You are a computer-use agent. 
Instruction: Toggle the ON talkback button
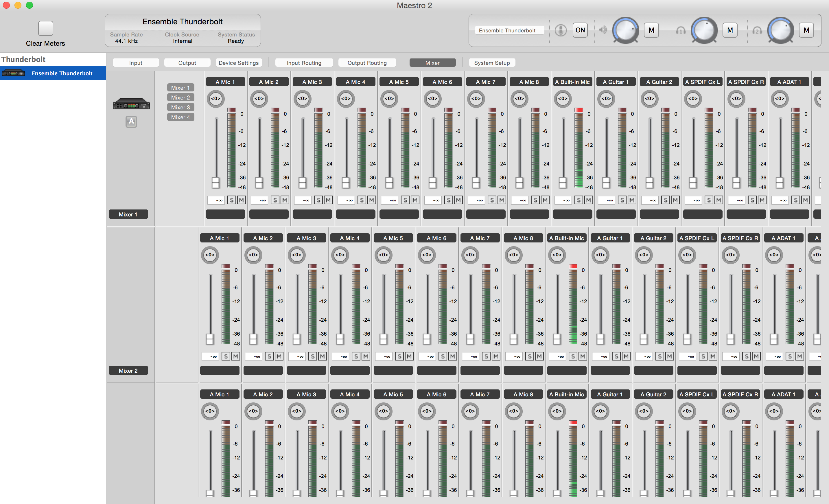tap(580, 30)
